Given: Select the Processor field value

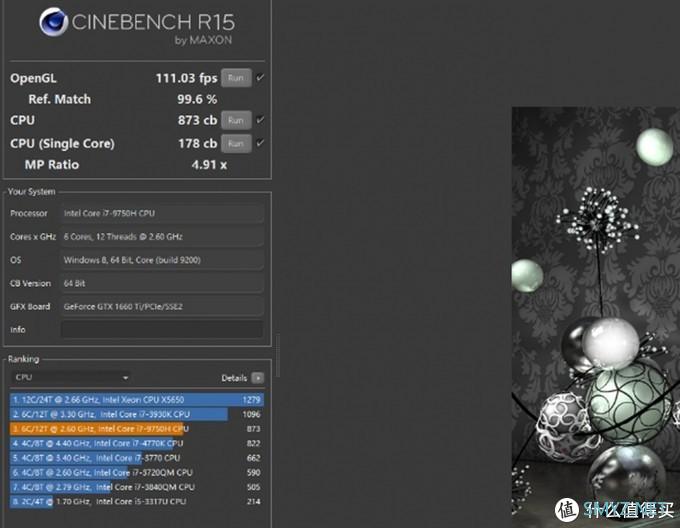Looking at the screenshot, I should tap(162, 213).
